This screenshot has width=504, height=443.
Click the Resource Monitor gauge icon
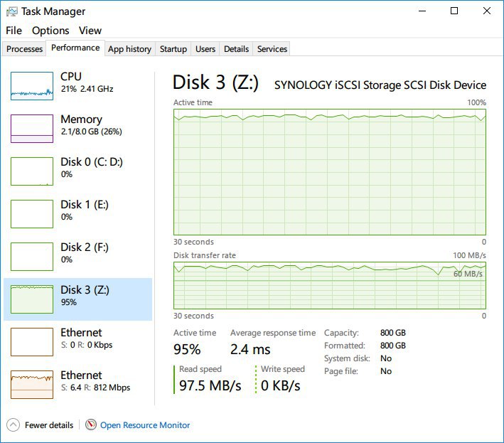[91, 425]
